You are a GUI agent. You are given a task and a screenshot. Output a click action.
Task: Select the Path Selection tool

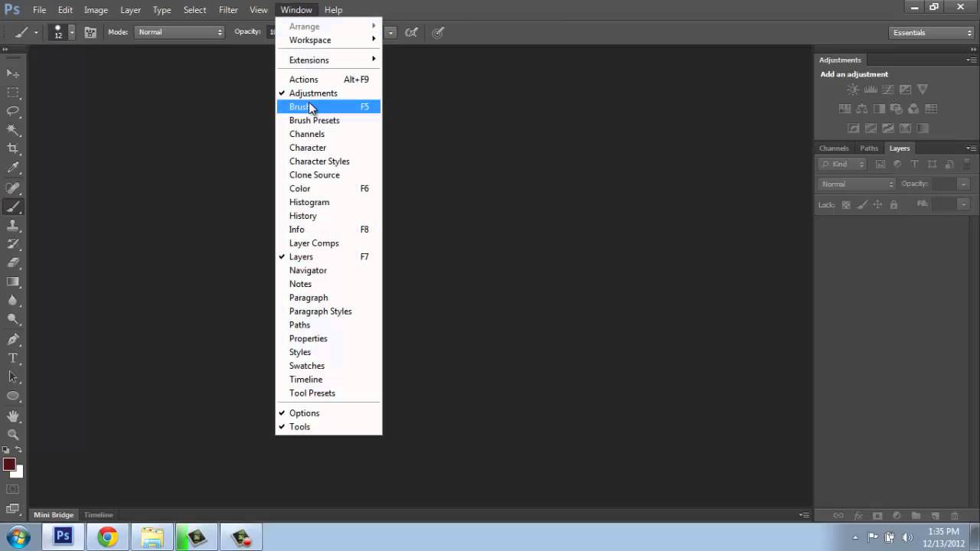(x=13, y=377)
